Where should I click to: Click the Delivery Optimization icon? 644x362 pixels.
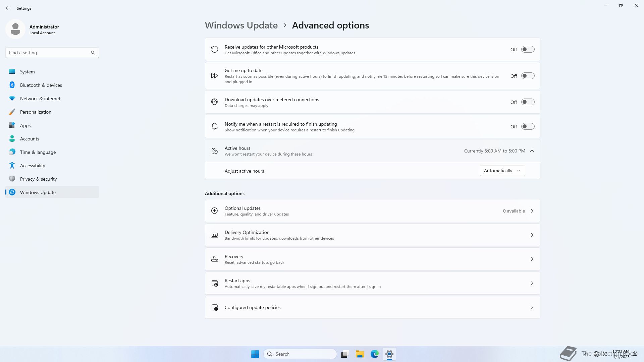215,235
